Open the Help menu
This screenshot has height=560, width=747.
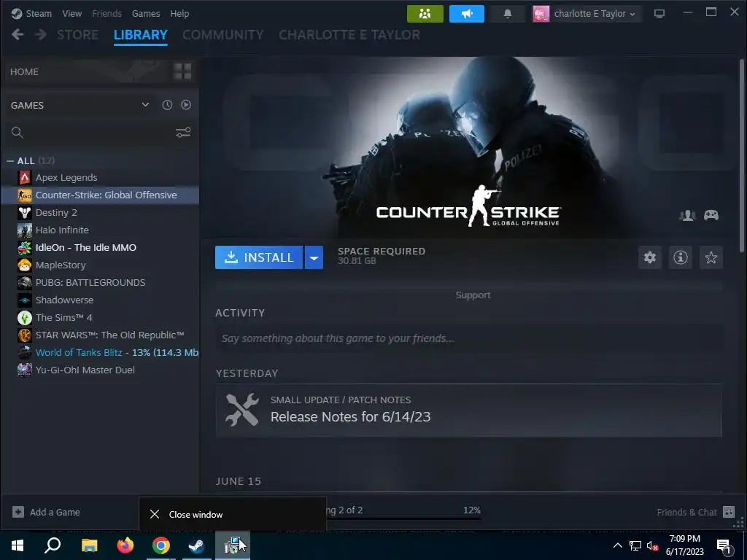(x=179, y=13)
